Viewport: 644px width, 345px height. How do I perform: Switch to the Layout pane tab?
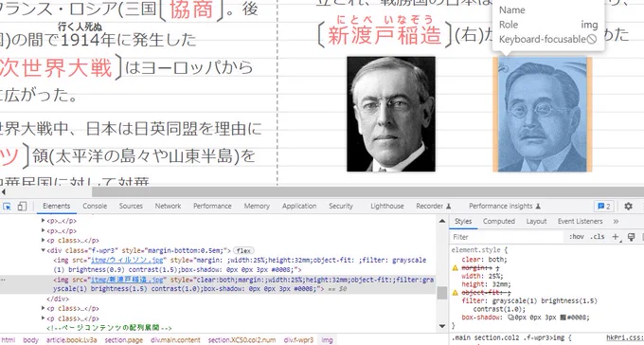point(536,221)
